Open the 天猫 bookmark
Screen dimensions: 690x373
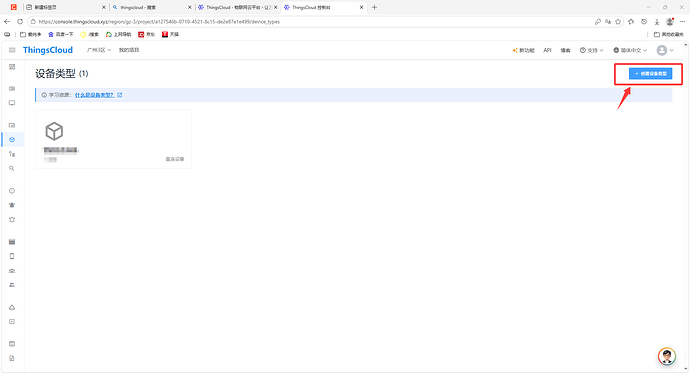170,34
